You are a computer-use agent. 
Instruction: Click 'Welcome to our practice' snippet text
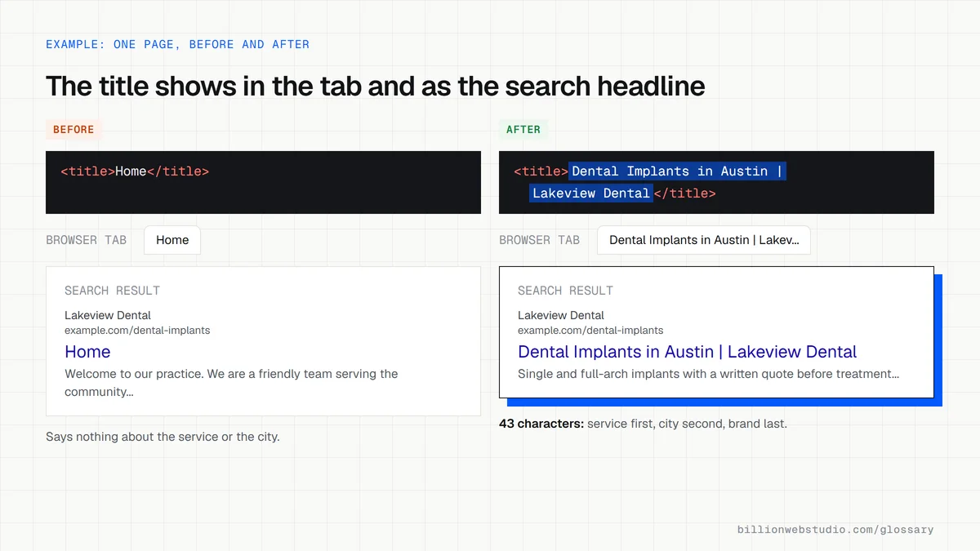click(x=134, y=374)
